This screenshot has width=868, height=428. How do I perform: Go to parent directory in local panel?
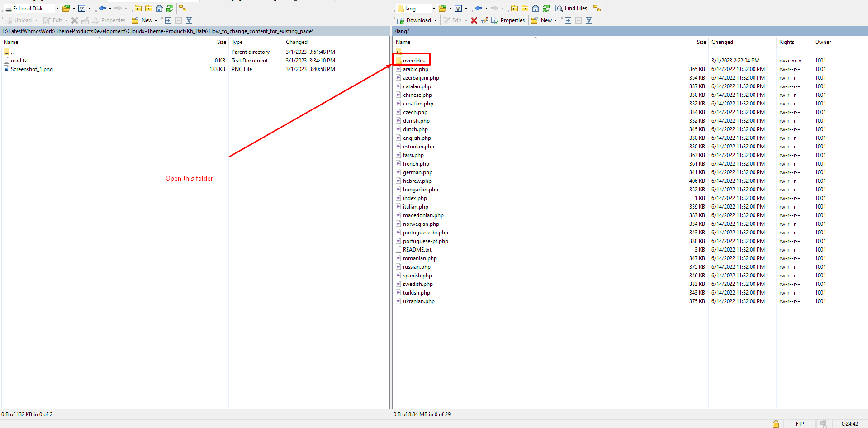click(138, 8)
